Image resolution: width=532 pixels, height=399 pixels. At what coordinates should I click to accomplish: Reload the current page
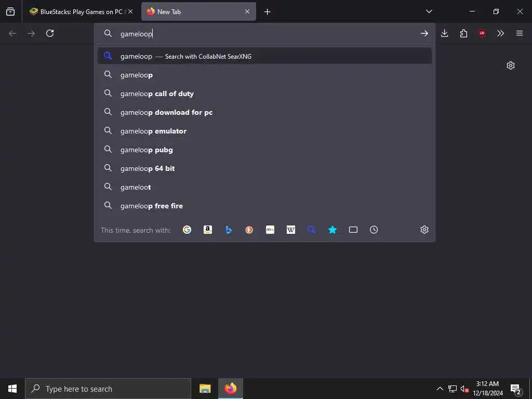(50, 33)
